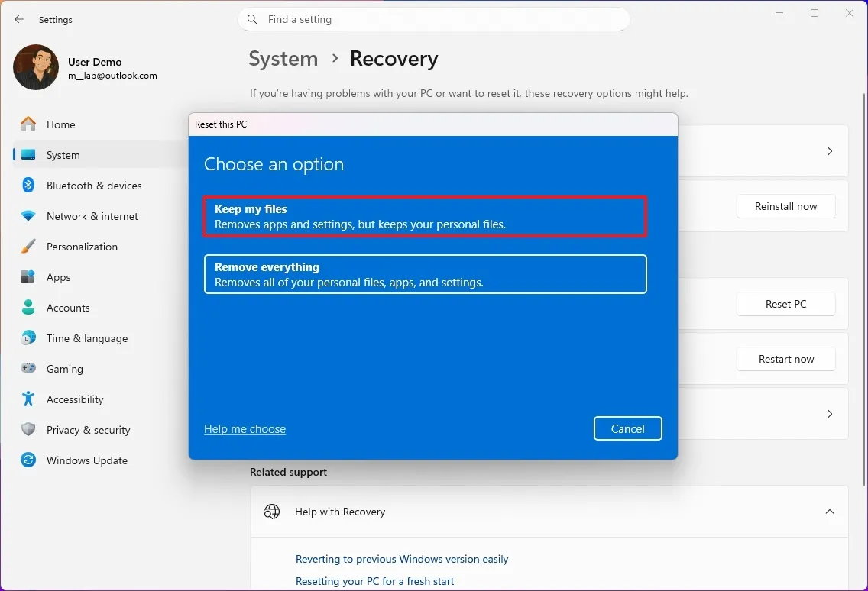
Task: Open the Help me choose link
Action: (245, 428)
